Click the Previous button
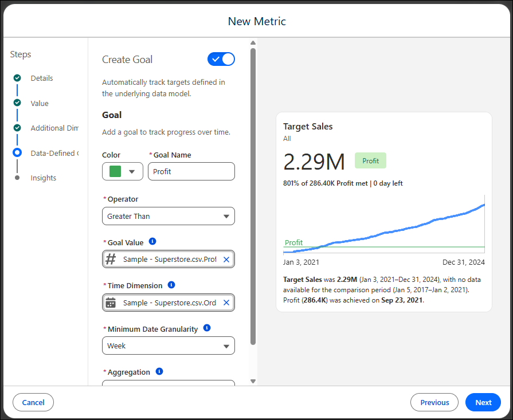 coord(434,402)
